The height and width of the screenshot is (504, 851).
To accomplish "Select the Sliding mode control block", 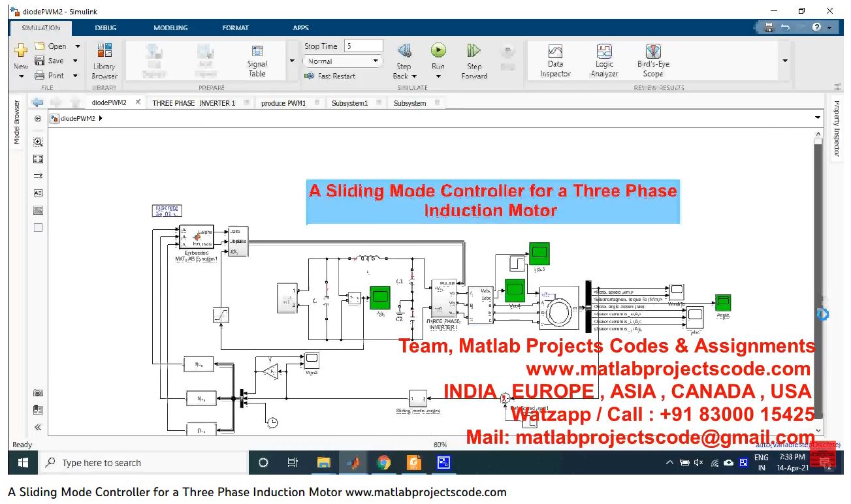I will coord(418,398).
